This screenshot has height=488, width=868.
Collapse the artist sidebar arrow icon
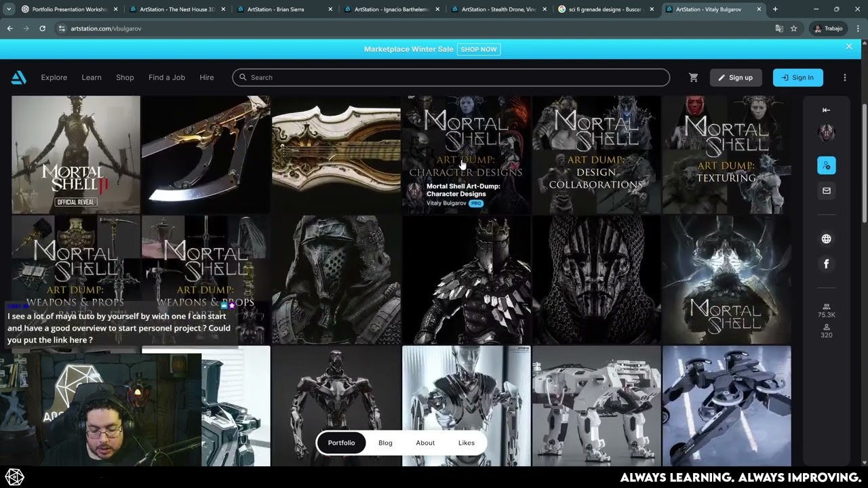point(826,110)
